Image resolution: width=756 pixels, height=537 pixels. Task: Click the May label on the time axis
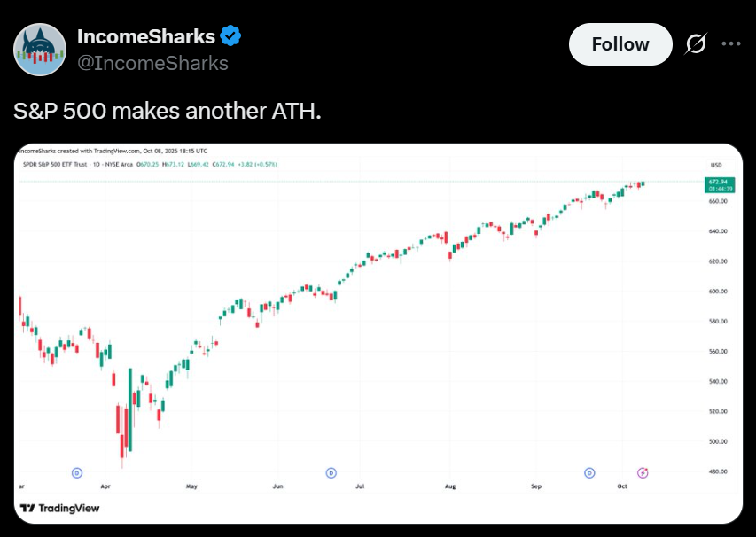[191, 486]
